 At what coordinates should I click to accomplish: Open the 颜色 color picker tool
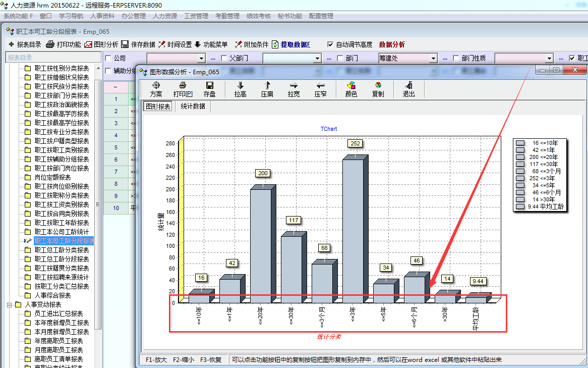[x=351, y=86]
